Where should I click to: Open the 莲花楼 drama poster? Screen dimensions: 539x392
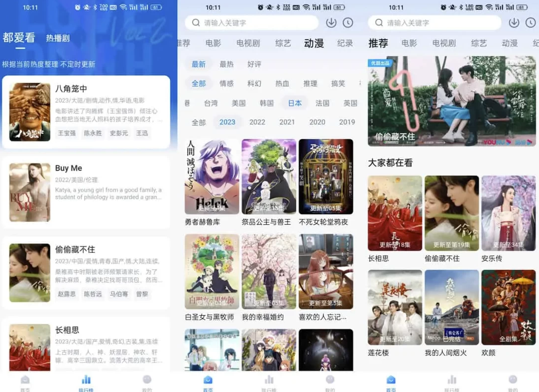(x=395, y=307)
